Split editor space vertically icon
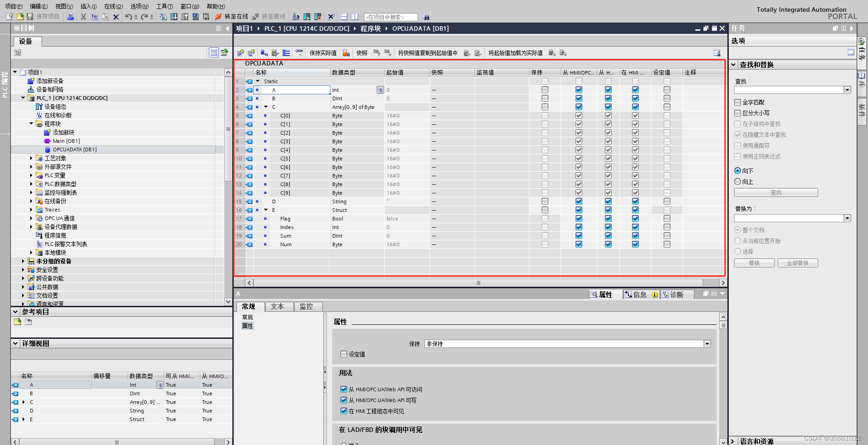The width and height of the screenshot is (868, 445). pos(355,17)
